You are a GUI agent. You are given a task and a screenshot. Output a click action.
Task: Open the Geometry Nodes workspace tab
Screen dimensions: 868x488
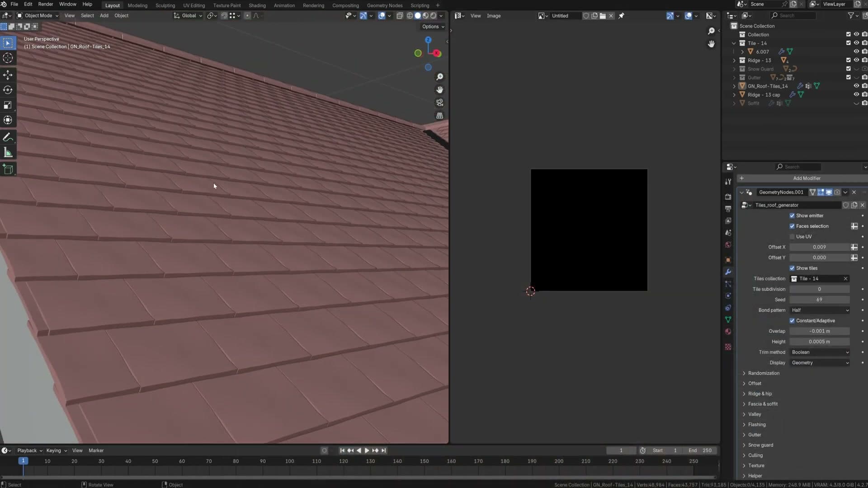pyautogui.click(x=385, y=5)
